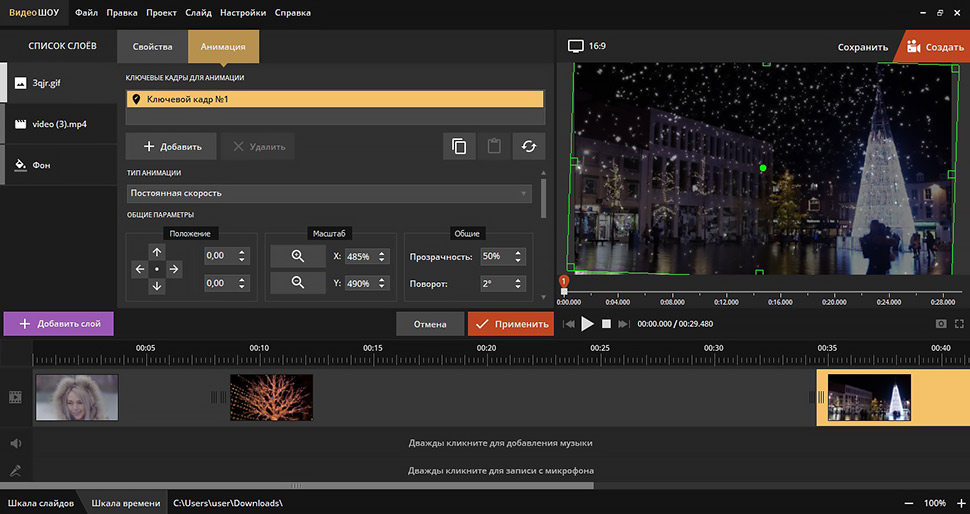This screenshot has height=514, width=970.
Task: Zoom out scale magnifier icon
Action: (298, 283)
